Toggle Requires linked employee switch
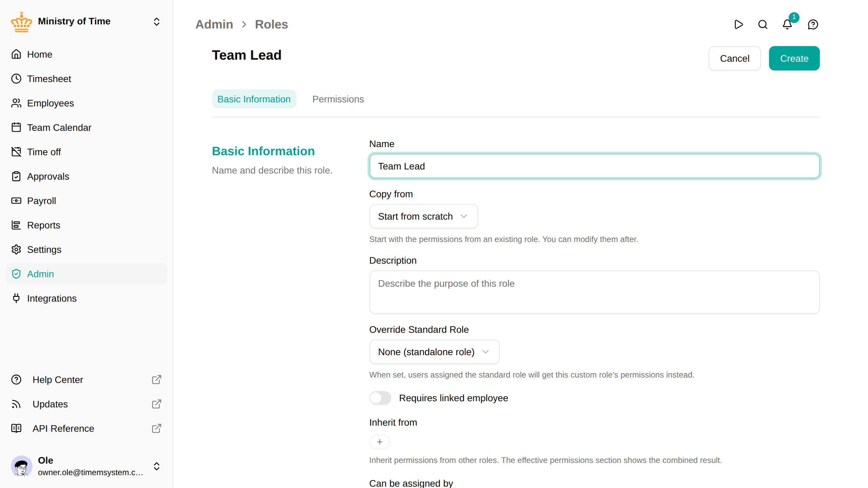 380,398
